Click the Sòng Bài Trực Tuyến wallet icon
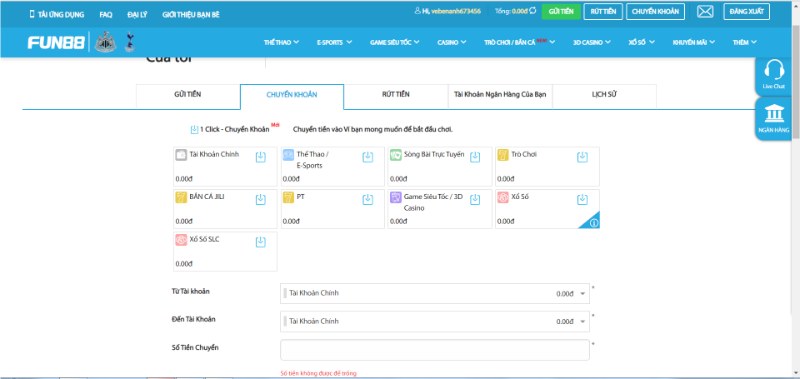Image resolution: width=800 pixels, height=379 pixels. [396, 155]
